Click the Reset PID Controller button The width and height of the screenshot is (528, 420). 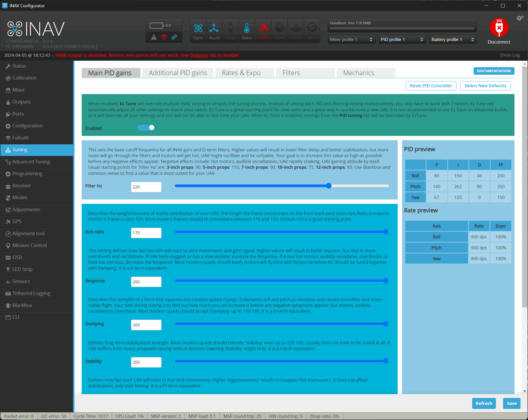pyautogui.click(x=431, y=86)
